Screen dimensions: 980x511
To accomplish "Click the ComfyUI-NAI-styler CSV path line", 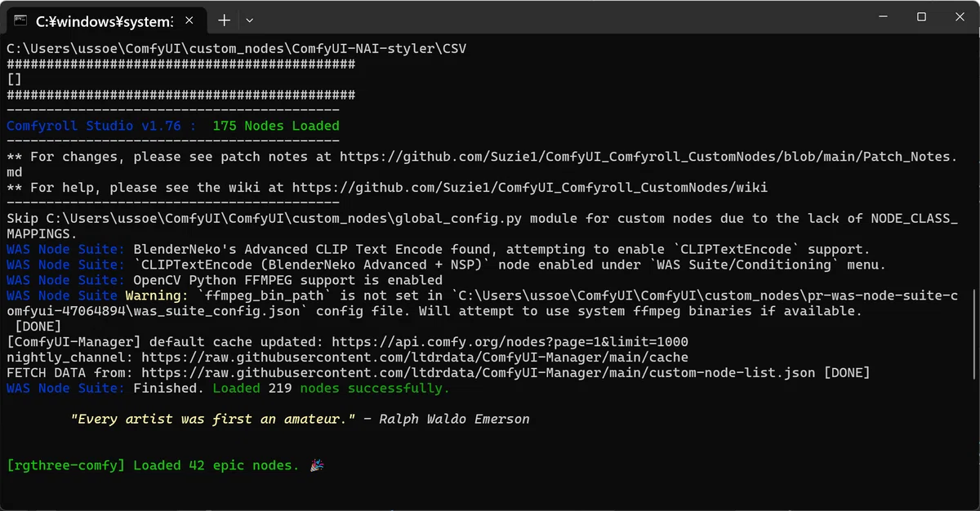I will 237,48.
